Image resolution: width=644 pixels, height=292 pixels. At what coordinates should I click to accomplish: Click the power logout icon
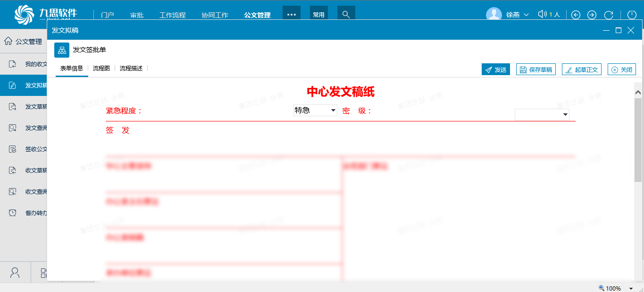[x=631, y=15]
